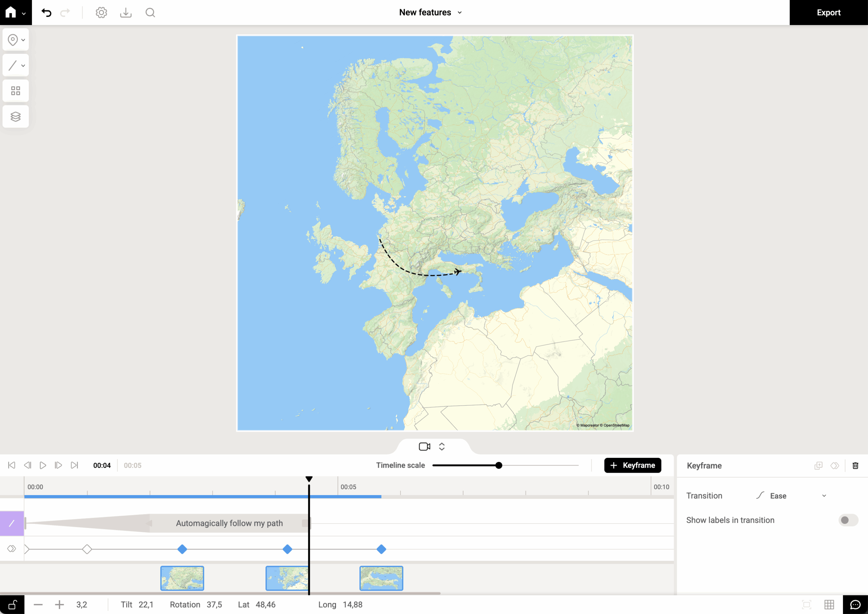This screenshot has height=614, width=868.
Task: Select the location marker tool
Action: [13, 40]
